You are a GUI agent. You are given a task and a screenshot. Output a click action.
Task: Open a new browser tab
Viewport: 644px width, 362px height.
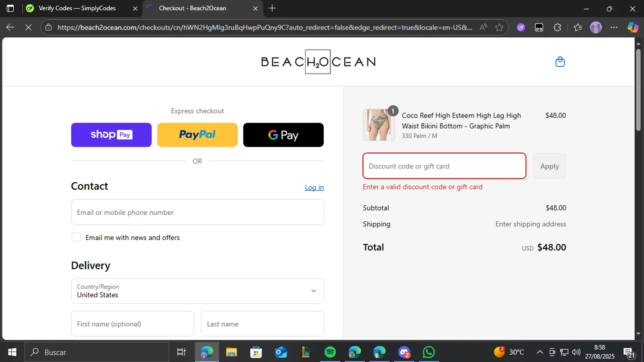tap(272, 8)
